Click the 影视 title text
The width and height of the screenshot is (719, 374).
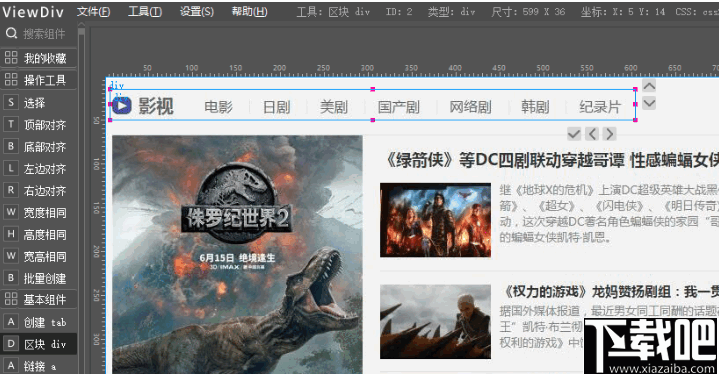[x=156, y=106]
